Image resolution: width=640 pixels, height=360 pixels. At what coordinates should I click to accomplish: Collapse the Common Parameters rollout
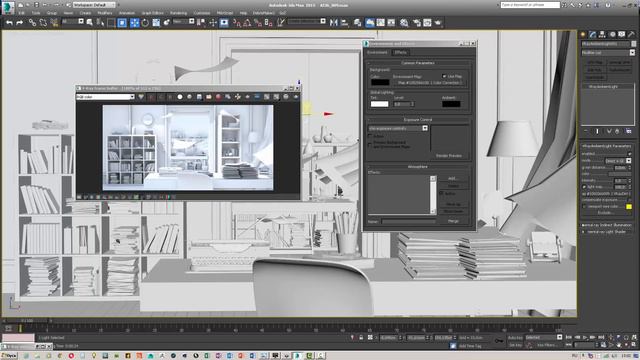coord(418,63)
